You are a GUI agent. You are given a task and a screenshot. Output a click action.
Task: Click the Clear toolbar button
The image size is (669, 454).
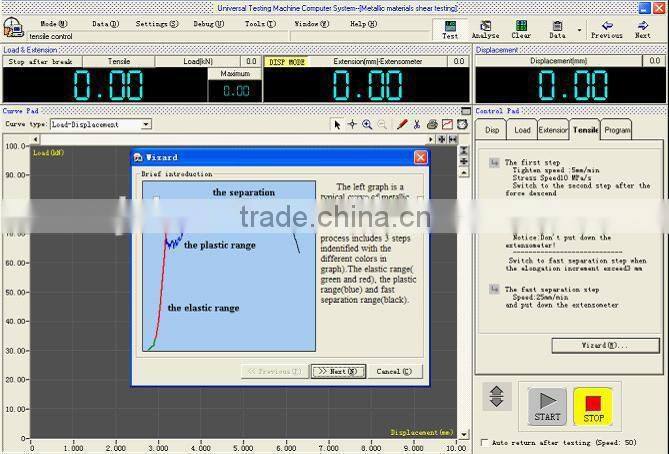pyautogui.click(x=521, y=30)
